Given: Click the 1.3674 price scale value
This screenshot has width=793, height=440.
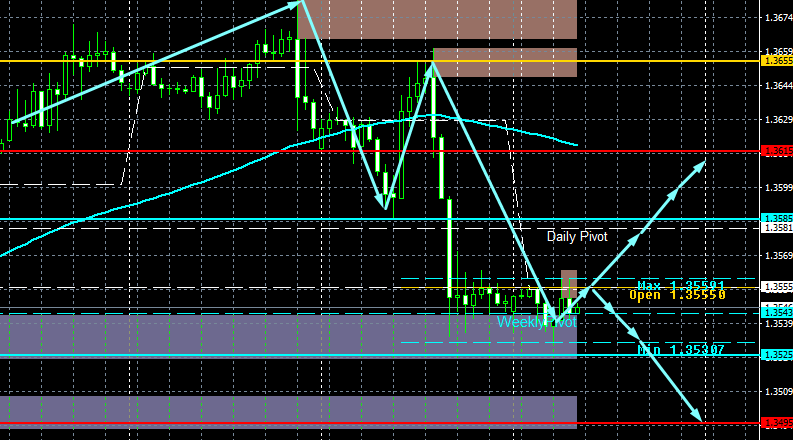Looking at the screenshot, I should click(x=778, y=18).
